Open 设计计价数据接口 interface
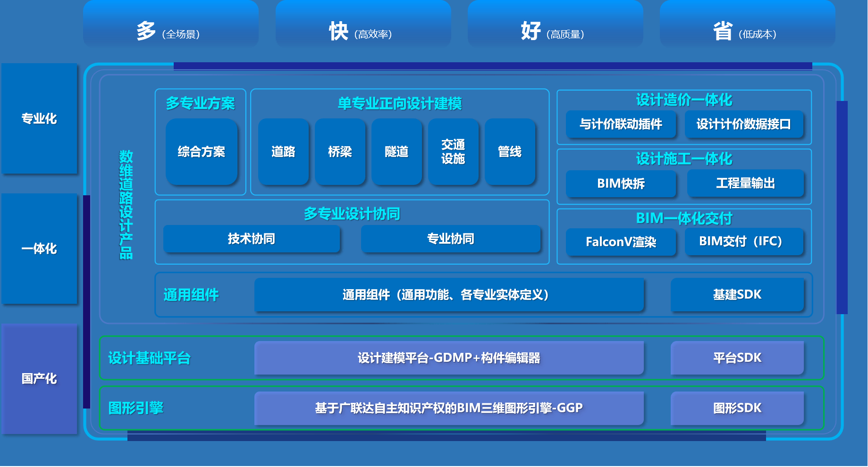Screen dimensions: 868x467 (x=746, y=125)
